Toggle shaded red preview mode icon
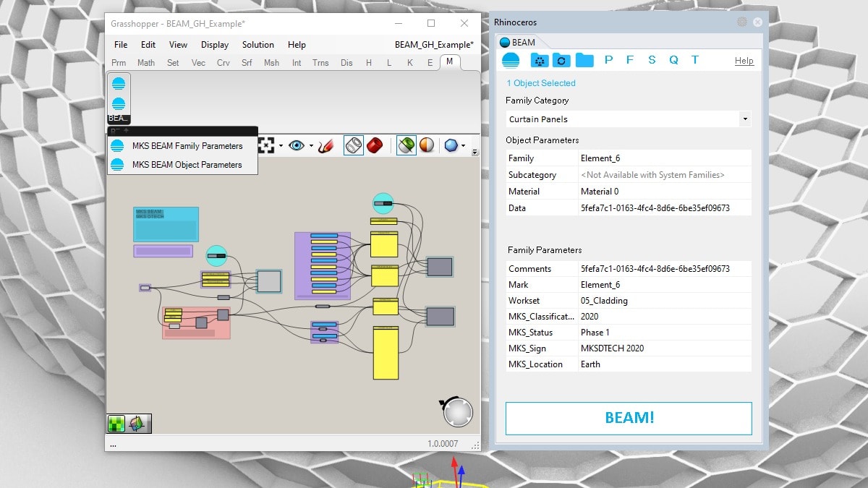Screen dimensions: 868x488 [x=375, y=145]
